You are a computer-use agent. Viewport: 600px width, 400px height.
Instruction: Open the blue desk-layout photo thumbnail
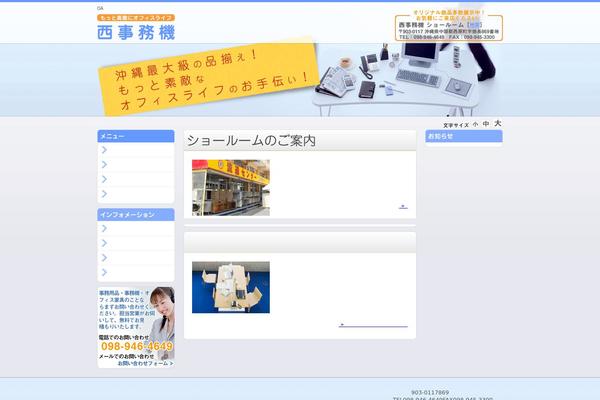click(231, 287)
